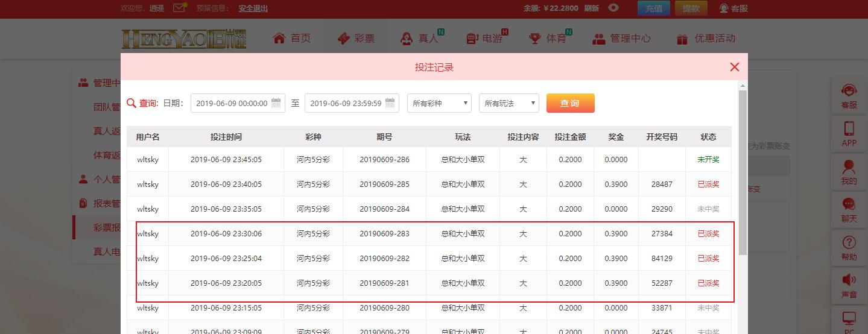This screenshot has width=868, height=334.
Task: Open the 聊天 chat bubble icon
Action: [849, 206]
